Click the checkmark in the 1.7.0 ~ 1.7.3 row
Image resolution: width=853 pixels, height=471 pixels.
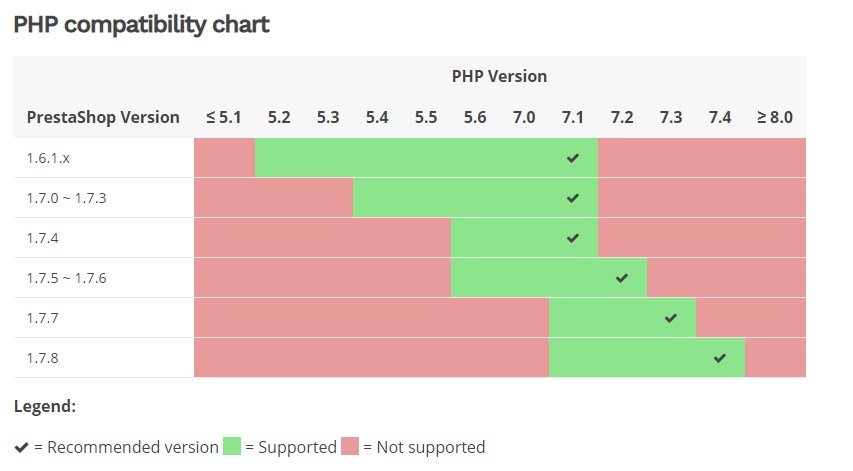(x=572, y=198)
